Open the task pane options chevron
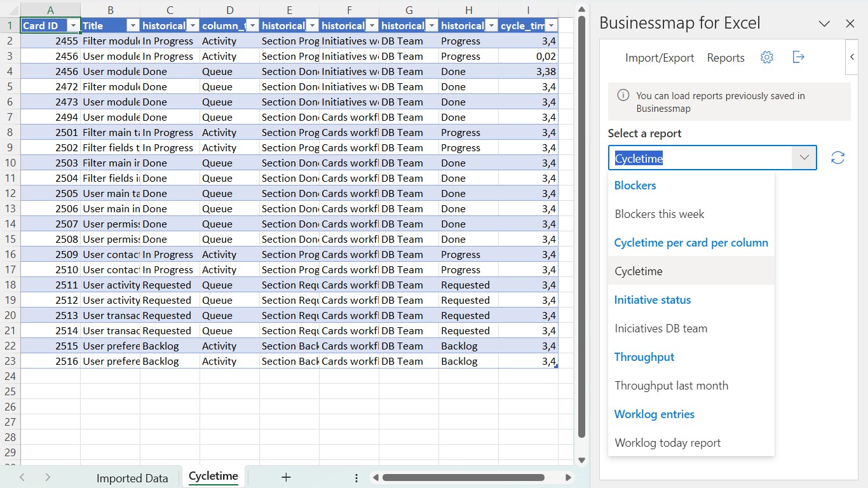868x488 pixels. 824,24
